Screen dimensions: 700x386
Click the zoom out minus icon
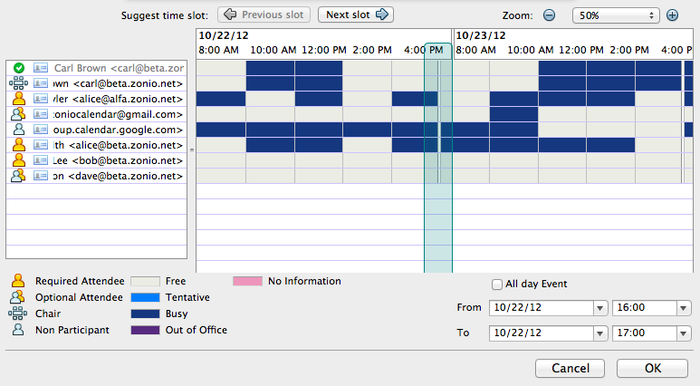549,15
